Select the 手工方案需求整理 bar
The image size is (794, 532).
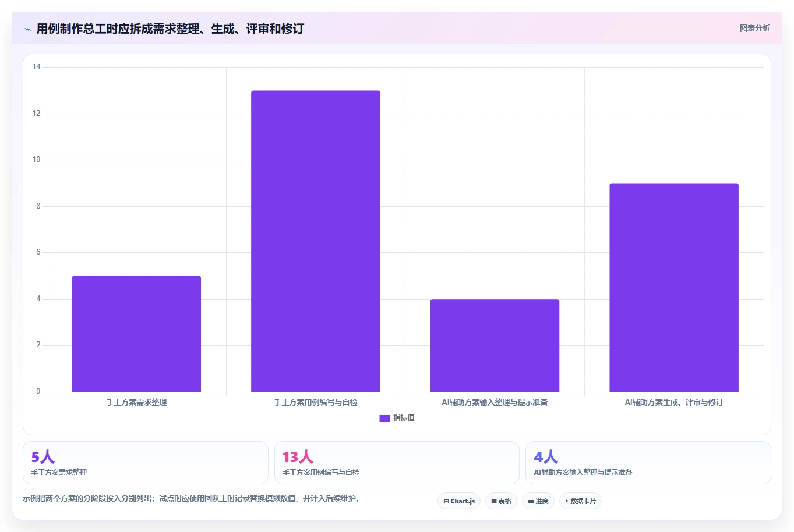pos(136,334)
